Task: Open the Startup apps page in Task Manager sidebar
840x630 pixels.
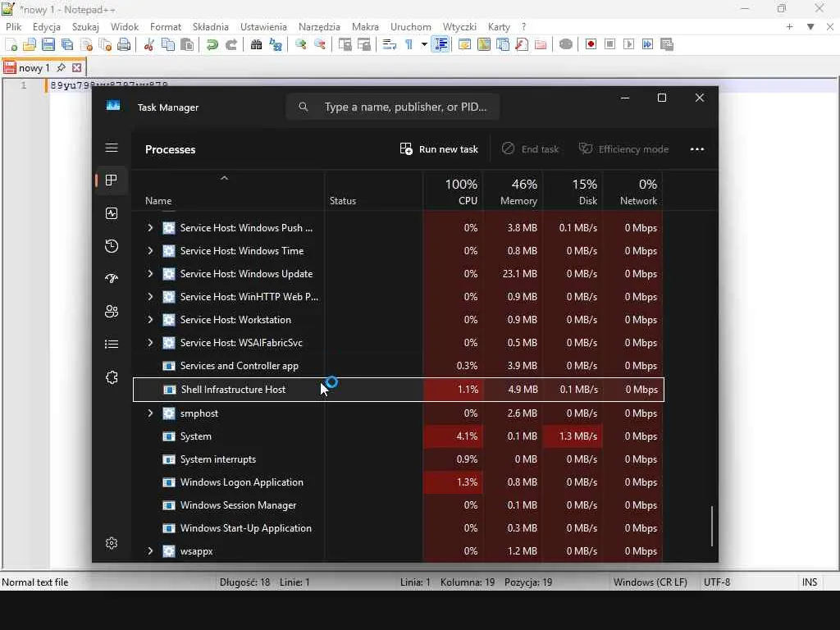Action: 112,279
